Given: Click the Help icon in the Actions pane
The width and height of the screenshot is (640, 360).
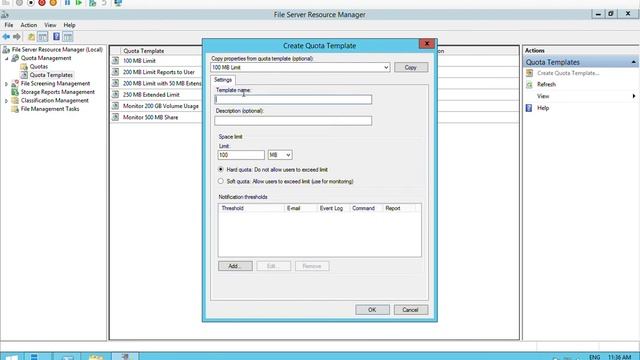Looking at the screenshot, I should [529, 108].
